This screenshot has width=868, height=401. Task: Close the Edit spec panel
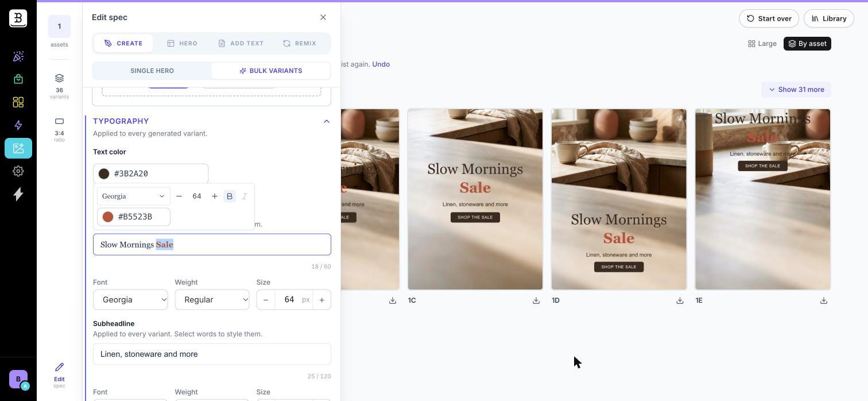pos(323,17)
